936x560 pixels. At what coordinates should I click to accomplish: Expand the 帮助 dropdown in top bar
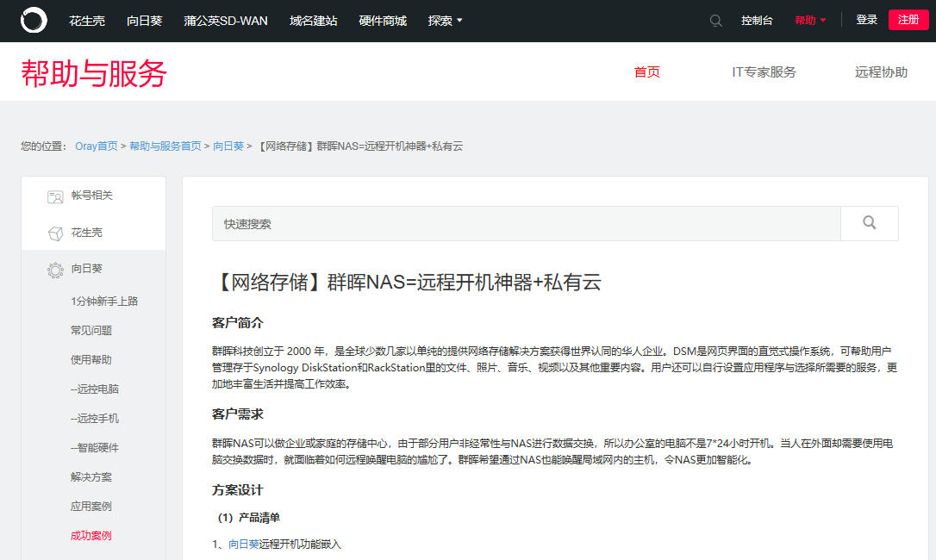coord(810,21)
